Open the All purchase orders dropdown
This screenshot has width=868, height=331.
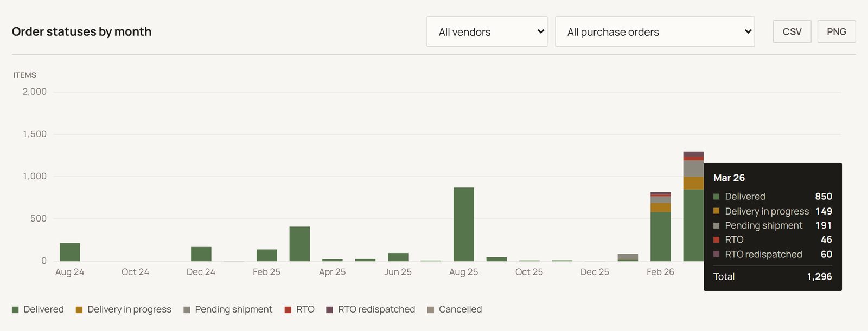655,31
